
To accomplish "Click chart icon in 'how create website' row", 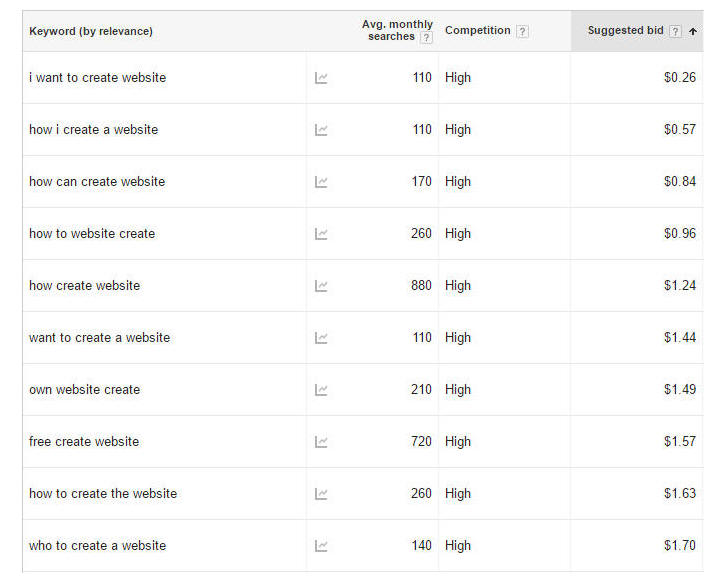I will 321,286.
